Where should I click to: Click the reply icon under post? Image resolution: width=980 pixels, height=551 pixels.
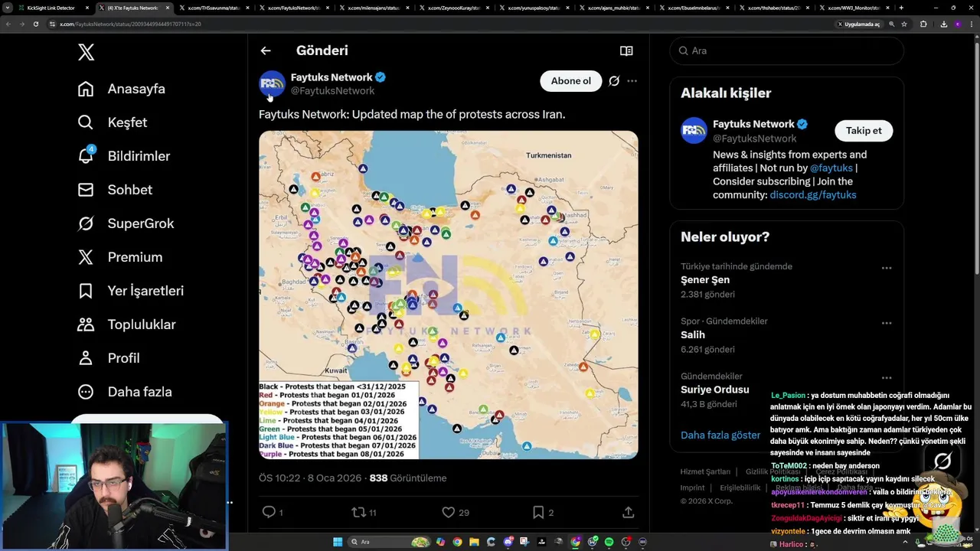click(269, 512)
